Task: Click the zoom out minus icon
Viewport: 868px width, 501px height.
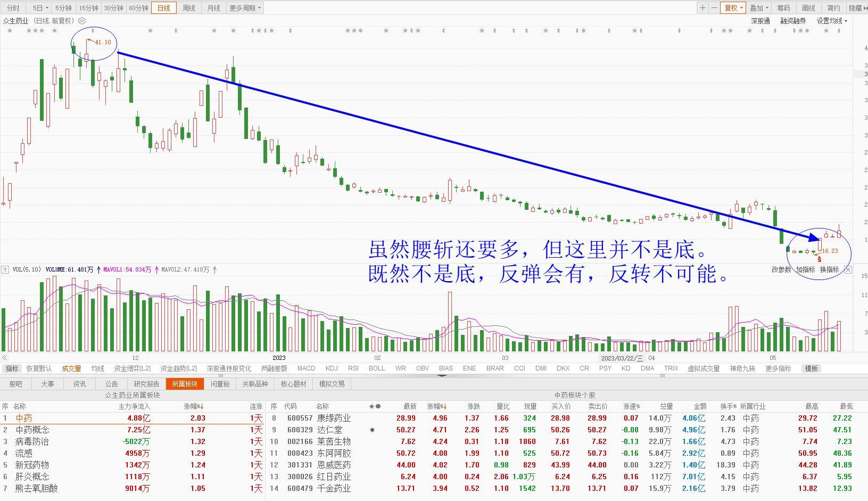Action: point(714,8)
